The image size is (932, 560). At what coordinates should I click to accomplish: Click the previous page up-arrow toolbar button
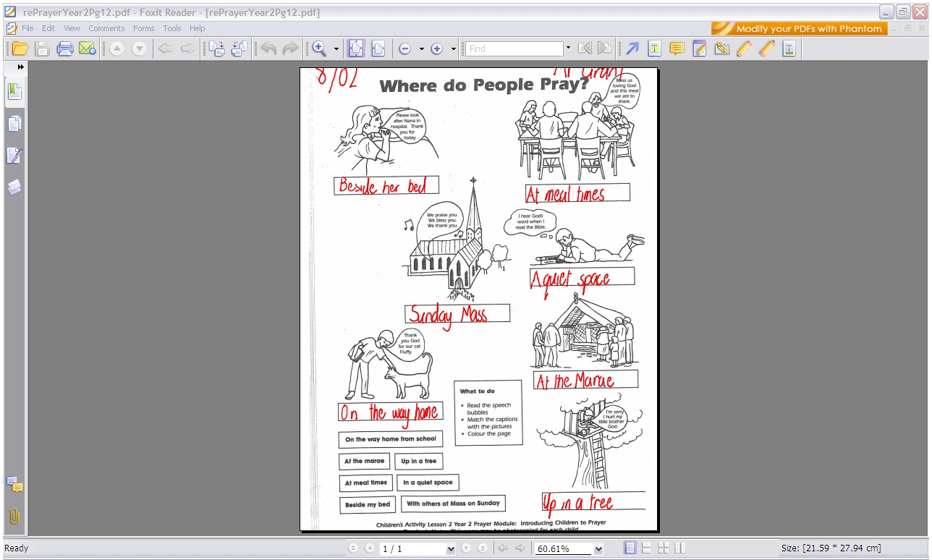pyautogui.click(x=116, y=48)
